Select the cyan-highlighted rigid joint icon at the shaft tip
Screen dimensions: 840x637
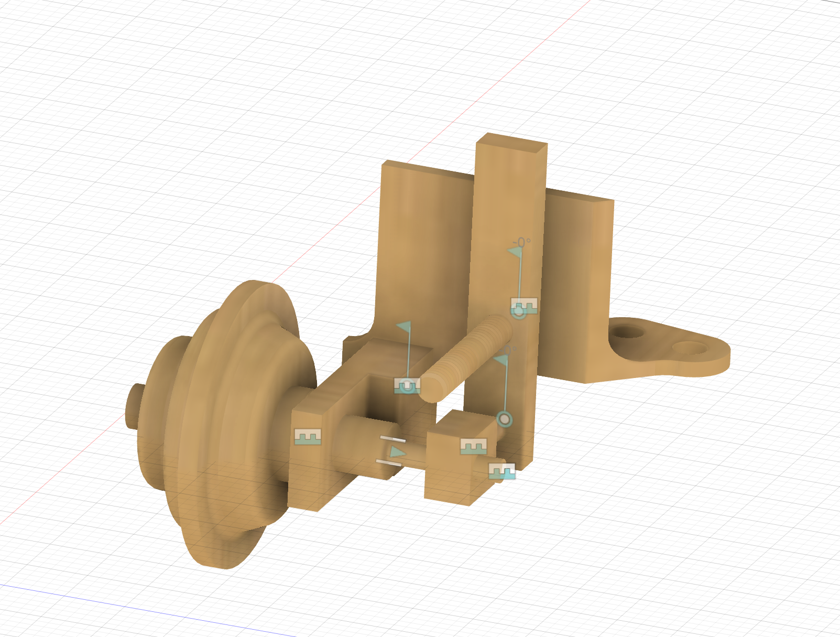[x=501, y=471]
